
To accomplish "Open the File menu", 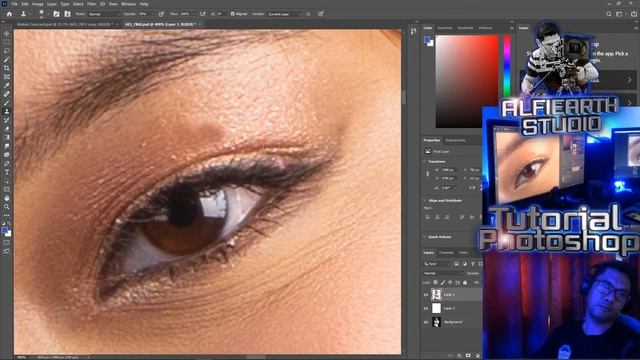I will point(14,4).
